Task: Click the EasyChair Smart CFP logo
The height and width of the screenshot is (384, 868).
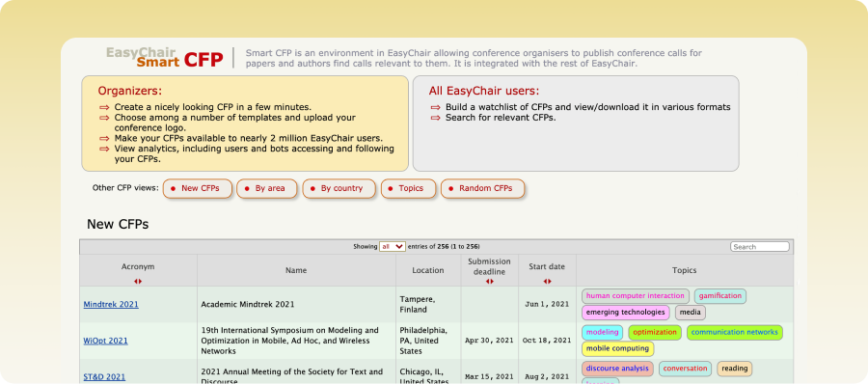Action: (x=164, y=58)
